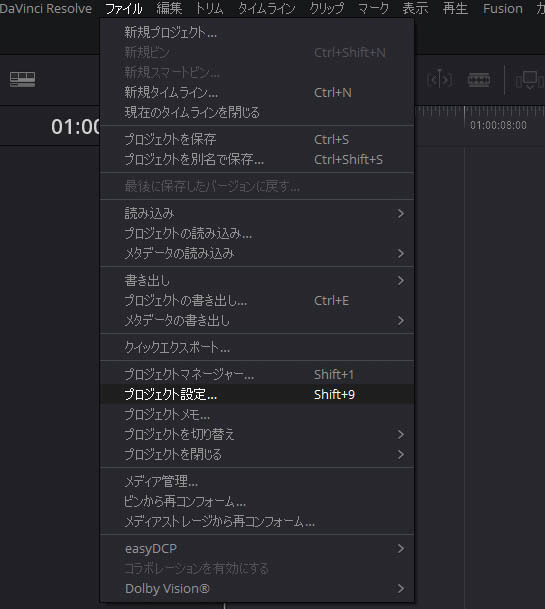Click the 01:00:08:00 timeline ruler mark

coord(498,125)
